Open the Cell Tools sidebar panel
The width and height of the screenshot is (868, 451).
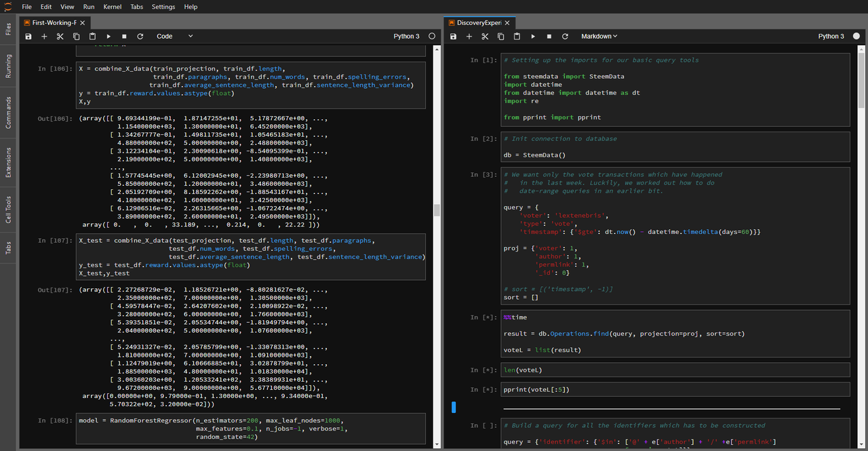click(8, 209)
